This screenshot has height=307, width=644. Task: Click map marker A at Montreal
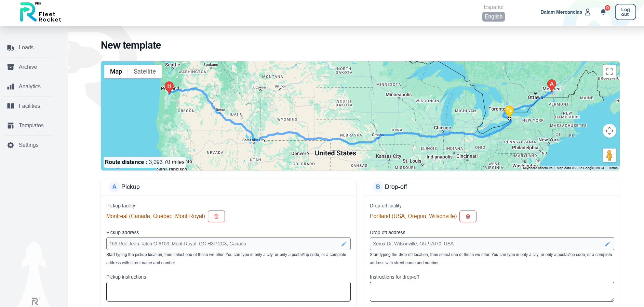pos(551,85)
